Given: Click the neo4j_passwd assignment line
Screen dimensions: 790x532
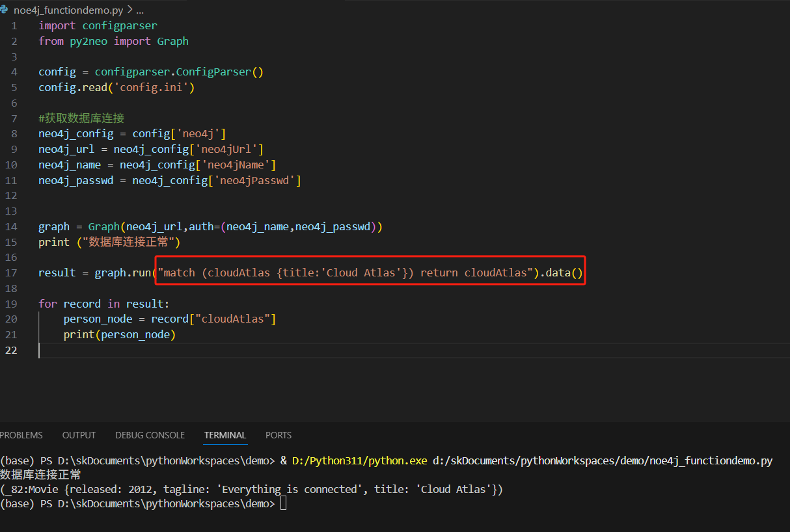Looking at the screenshot, I should click(170, 180).
